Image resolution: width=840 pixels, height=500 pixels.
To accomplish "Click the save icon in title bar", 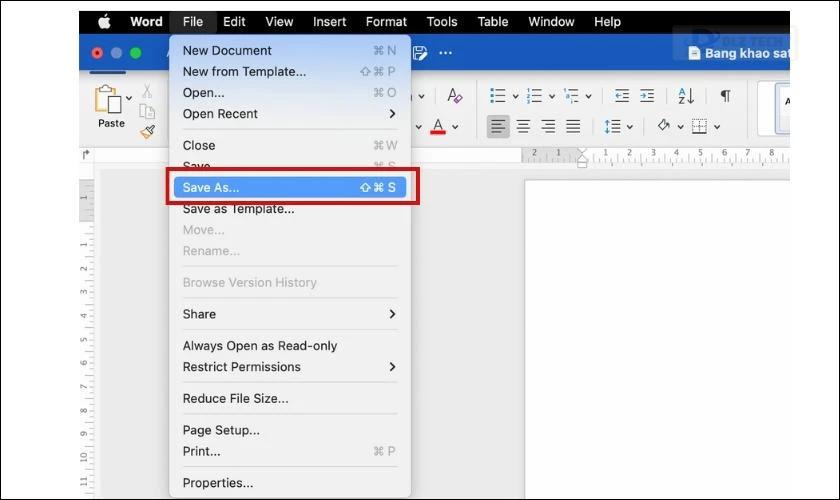I will coord(420,53).
